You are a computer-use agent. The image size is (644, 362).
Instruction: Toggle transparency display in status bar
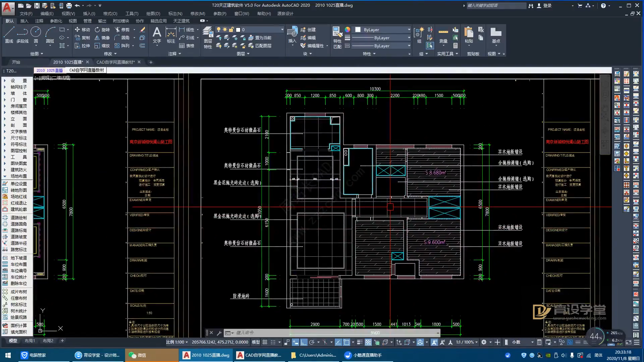click(368, 342)
